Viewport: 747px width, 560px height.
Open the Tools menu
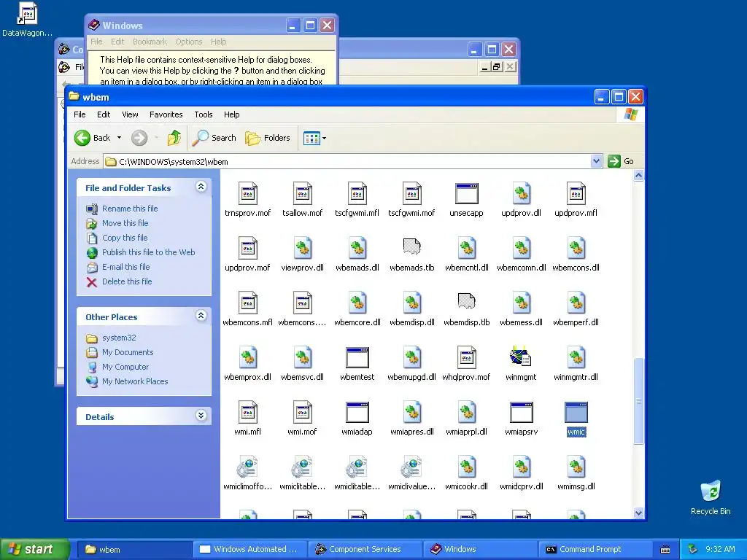point(204,114)
